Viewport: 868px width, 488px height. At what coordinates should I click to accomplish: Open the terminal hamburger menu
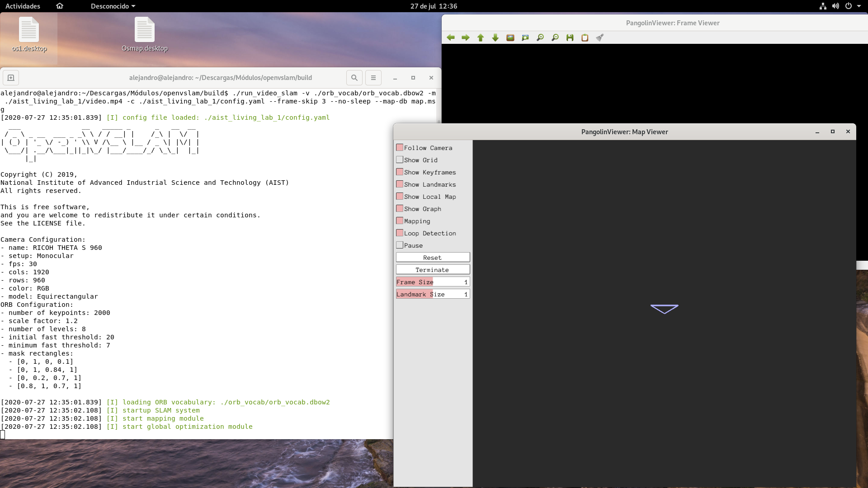tap(373, 77)
